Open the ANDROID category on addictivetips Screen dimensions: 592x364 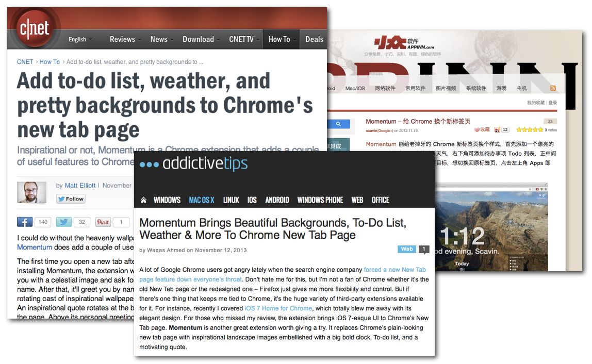[277, 200]
